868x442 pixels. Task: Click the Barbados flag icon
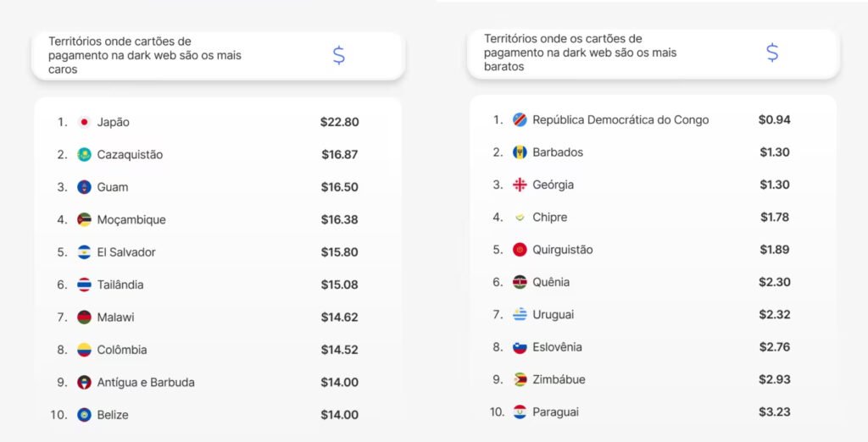(520, 152)
